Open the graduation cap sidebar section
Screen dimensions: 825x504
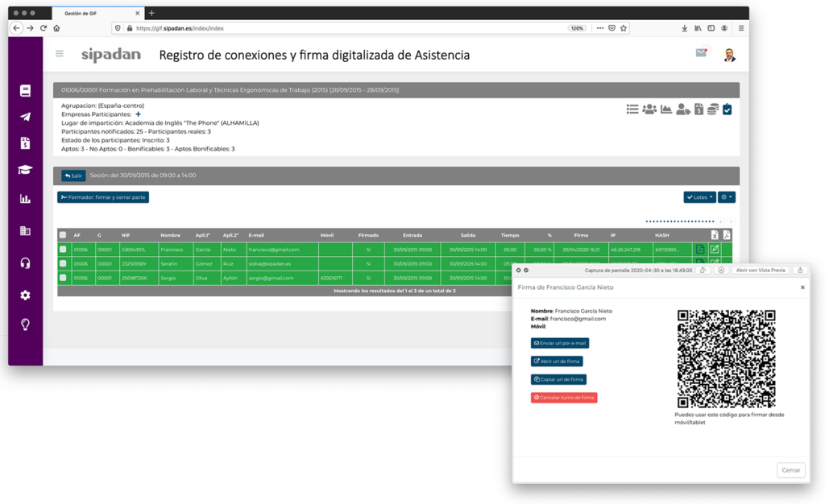pyautogui.click(x=25, y=169)
